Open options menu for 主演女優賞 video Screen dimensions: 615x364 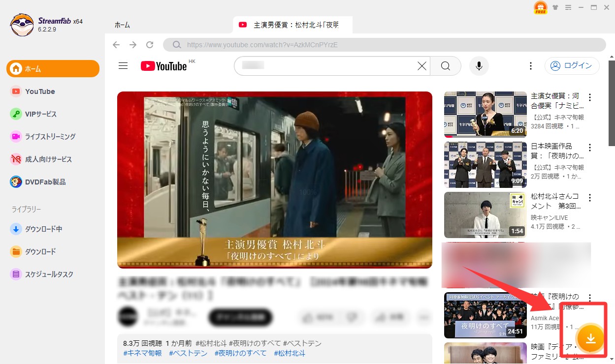point(590,97)
